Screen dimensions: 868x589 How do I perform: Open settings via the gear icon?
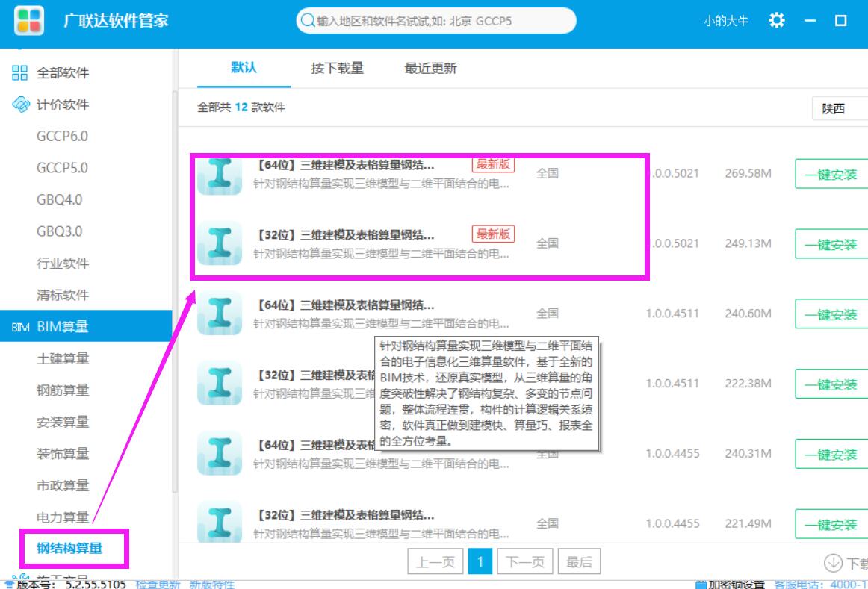point(777,20)
